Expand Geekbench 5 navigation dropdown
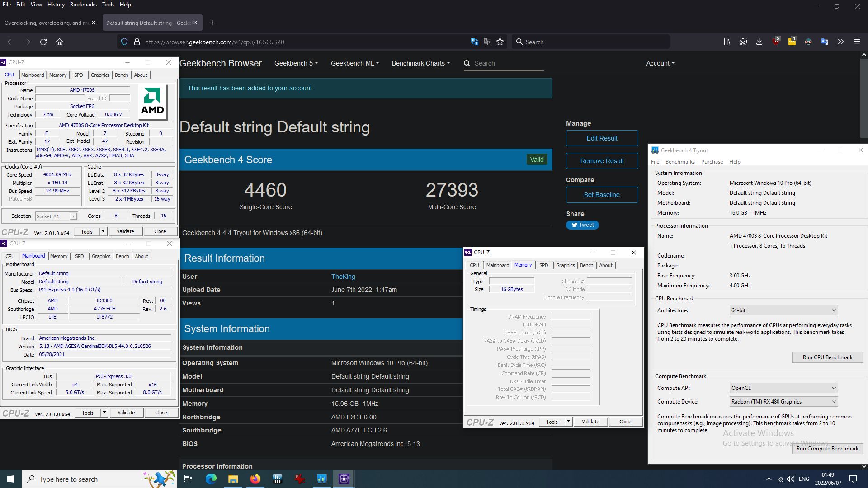Image resolution: width=868 pixels, height=488 pixels. point(296,63)
